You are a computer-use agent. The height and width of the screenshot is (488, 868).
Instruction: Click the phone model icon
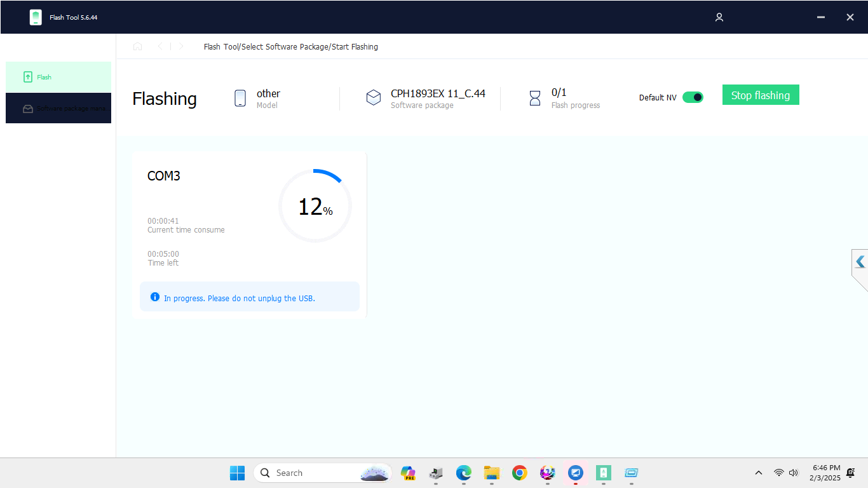(240, 98)
